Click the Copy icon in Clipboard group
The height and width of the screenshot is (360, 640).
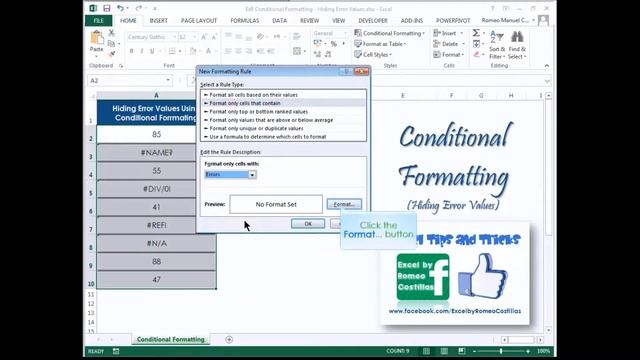tap(111, 43)
